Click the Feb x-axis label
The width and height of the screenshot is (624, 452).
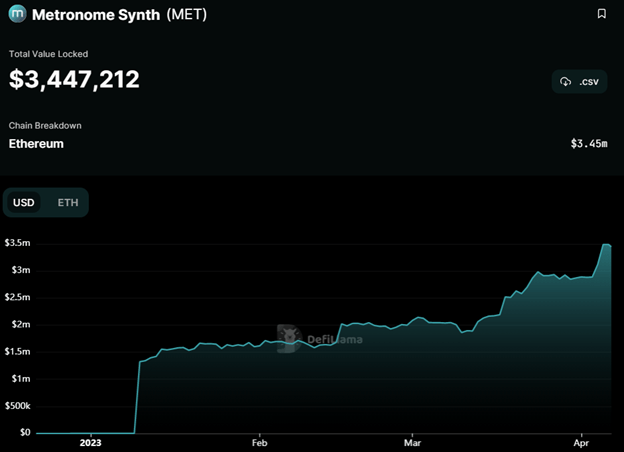coord(259,443)
